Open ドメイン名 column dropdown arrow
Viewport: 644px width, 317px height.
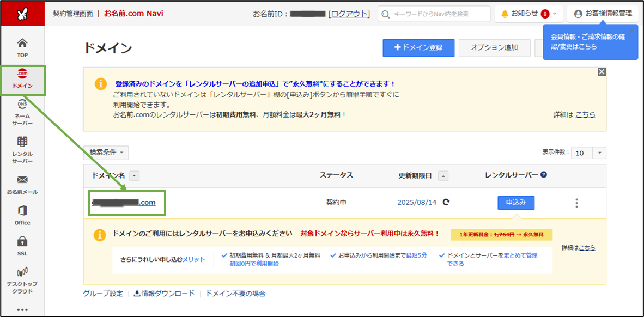pyautogui.click(x=135, y=176)
